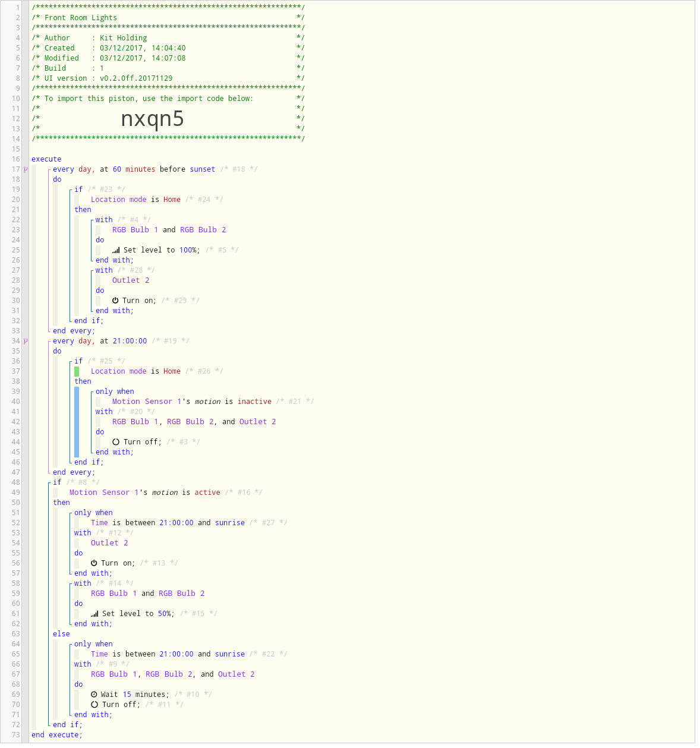
Task: Click 'RGB Bulb 2' in with block #20
Action: pyautogui.click(x=190, y=422)
